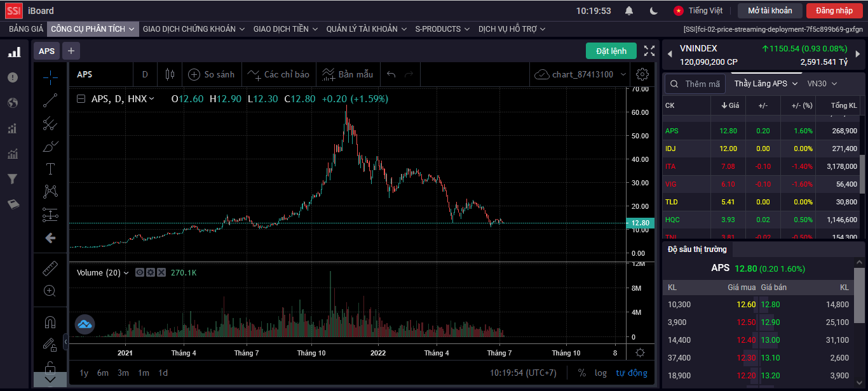Screen dimensions: 868x391
Task: Remove the Volume indicator
Action: [x=161, y=272]
